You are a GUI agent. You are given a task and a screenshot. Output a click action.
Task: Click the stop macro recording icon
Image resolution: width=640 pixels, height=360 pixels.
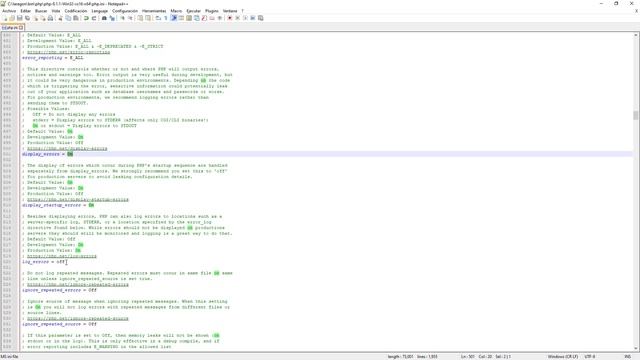[238, 18]
